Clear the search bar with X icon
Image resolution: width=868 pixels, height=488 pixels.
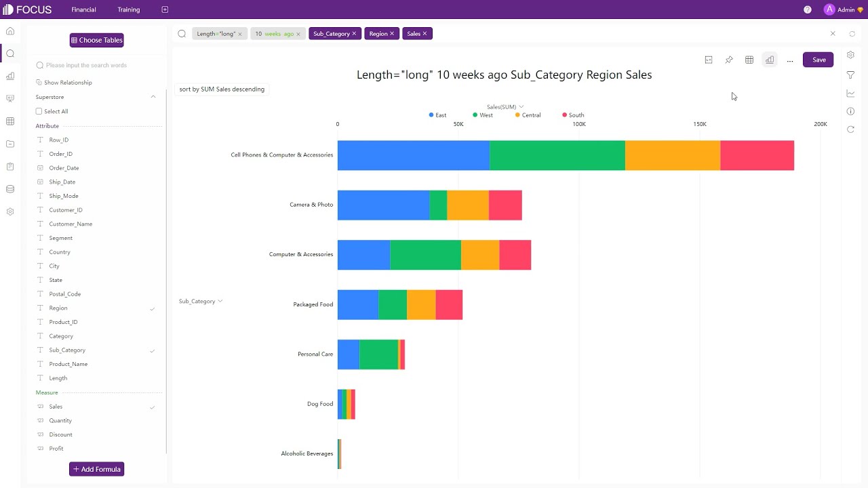click(x=833, y=33)
